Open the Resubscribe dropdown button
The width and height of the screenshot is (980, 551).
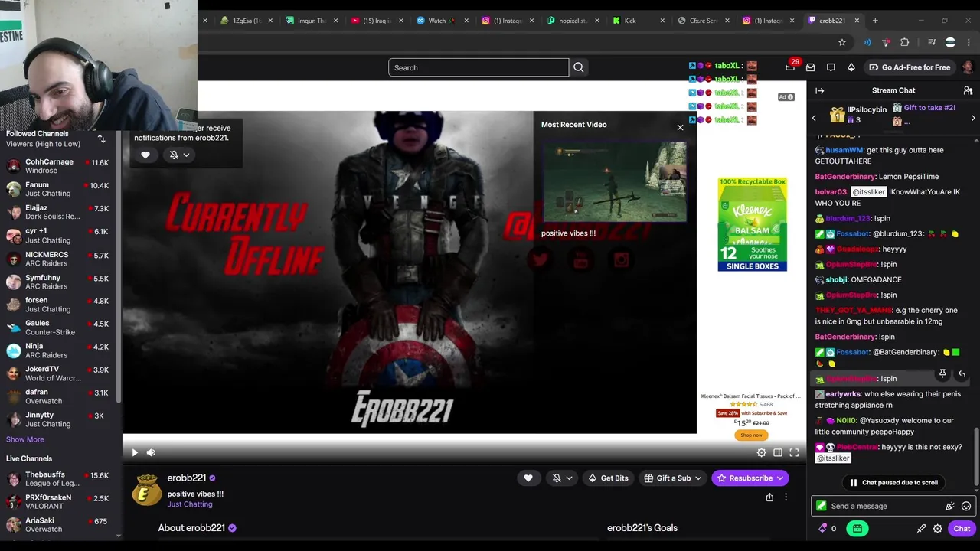tap(750, 478)
